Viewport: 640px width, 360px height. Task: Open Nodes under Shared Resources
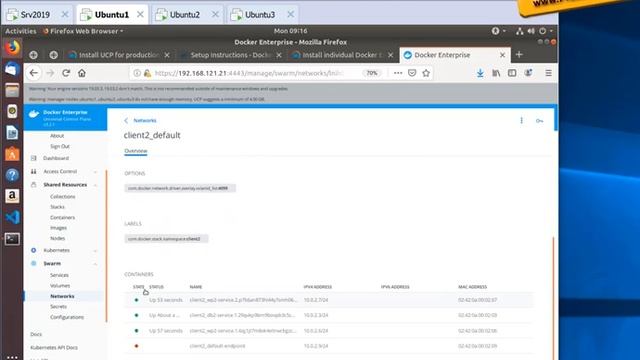click(x=58, y=238)
